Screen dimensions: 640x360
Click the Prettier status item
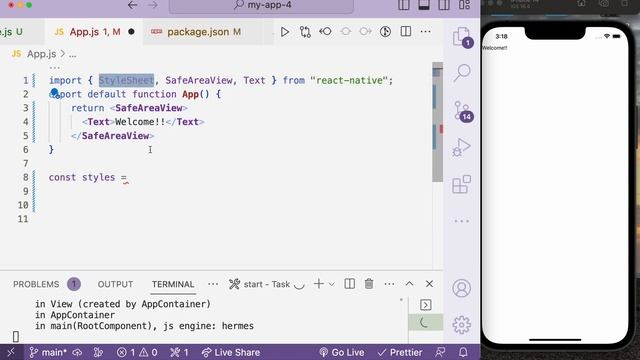pyautogui.click(x=400, y=352)
